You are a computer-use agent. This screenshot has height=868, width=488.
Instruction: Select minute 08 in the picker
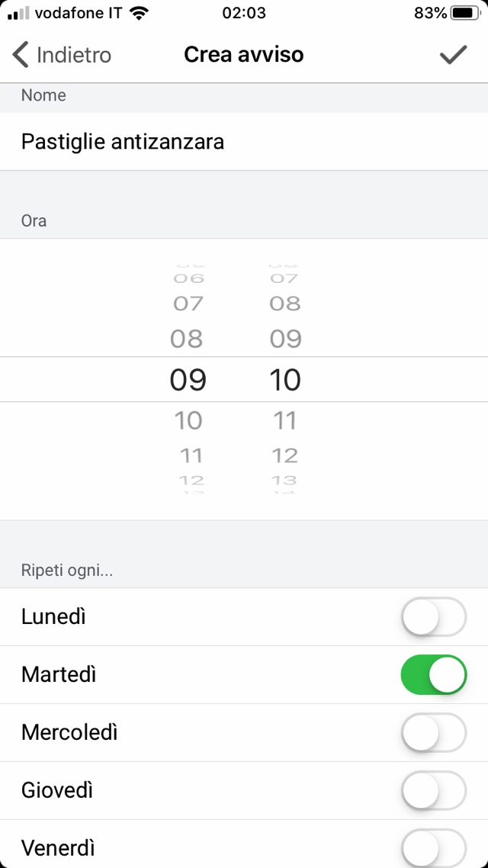click(285, 304)
